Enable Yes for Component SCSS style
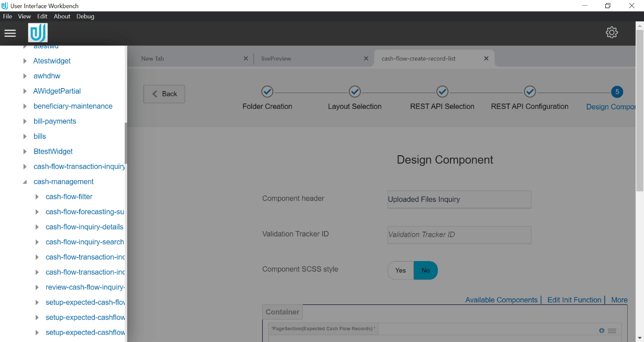The height and width of the screenshot is (342, 644). coord(400,270)
